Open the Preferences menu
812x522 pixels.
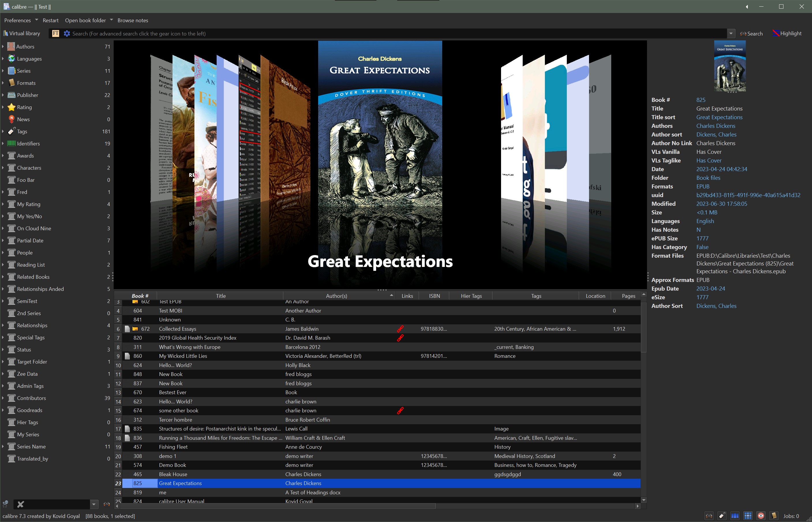pos(18,20)
